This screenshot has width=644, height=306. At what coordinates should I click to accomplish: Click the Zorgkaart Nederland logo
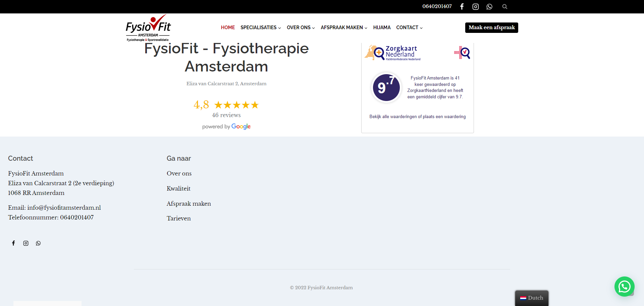point(392,53)
